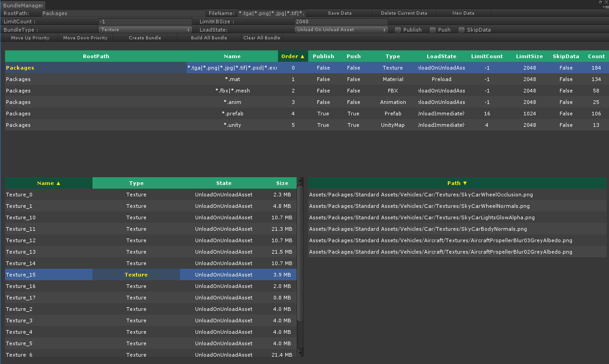Sort rules by the Count column header
609x364 pixels.
point(596,56)
